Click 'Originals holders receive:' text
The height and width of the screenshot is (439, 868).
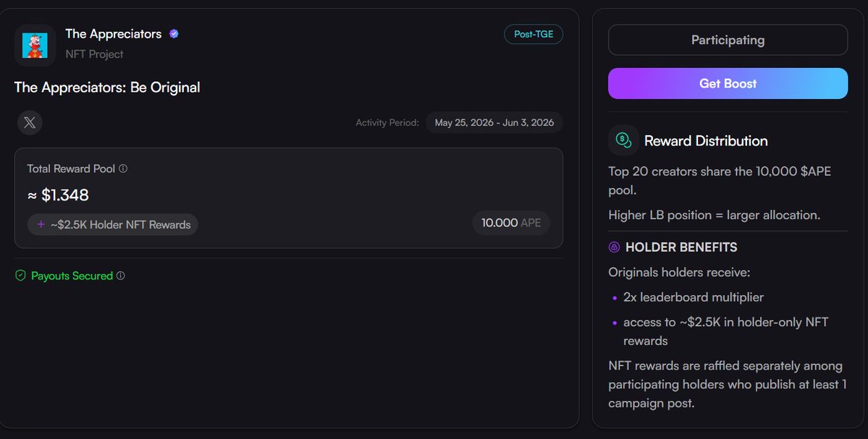679,273
